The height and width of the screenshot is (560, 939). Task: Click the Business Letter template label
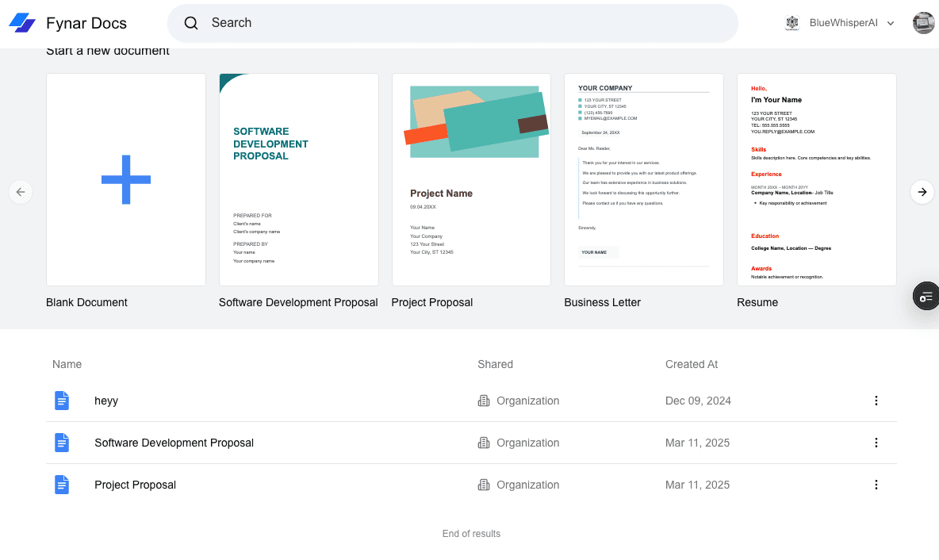[x=603, y=302]
